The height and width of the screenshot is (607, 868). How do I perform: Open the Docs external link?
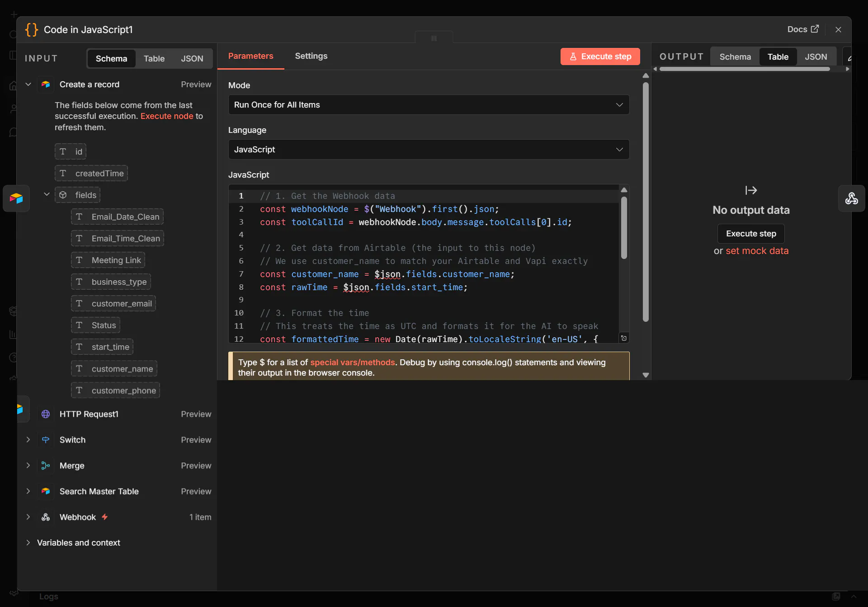tap(803, 29)
